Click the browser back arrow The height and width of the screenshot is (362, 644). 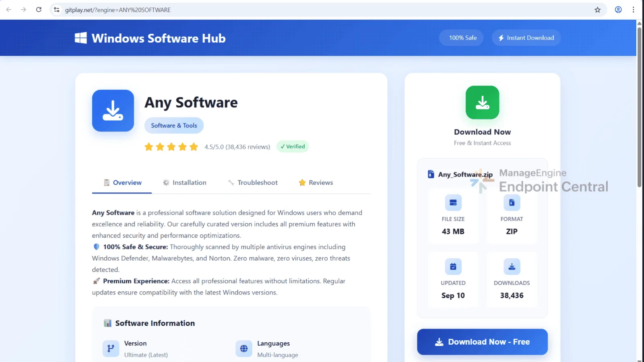point(8,10)
